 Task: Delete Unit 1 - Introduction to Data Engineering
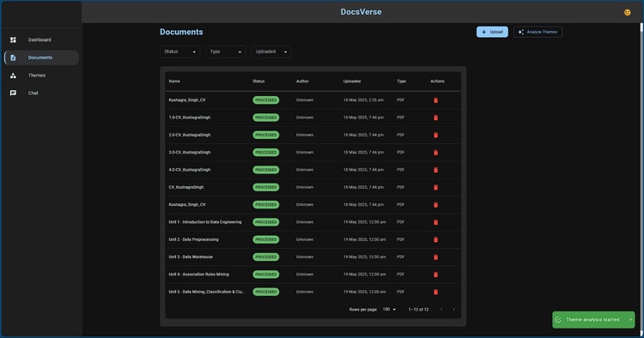click(435, 222)
